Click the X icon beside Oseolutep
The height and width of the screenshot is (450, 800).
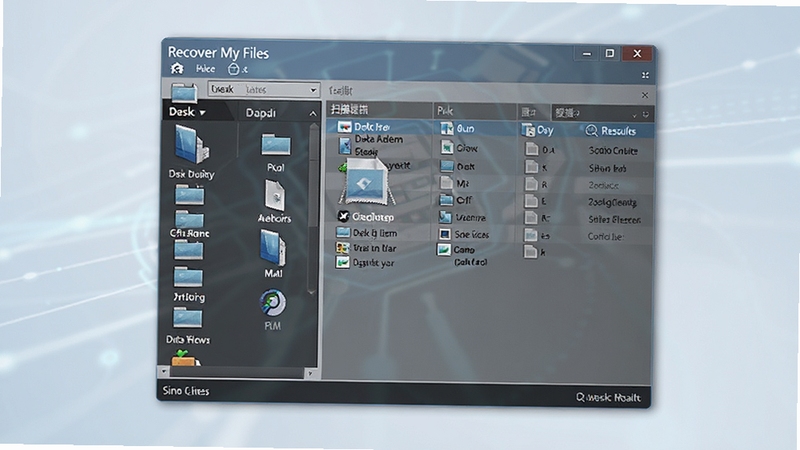(343, 216)
